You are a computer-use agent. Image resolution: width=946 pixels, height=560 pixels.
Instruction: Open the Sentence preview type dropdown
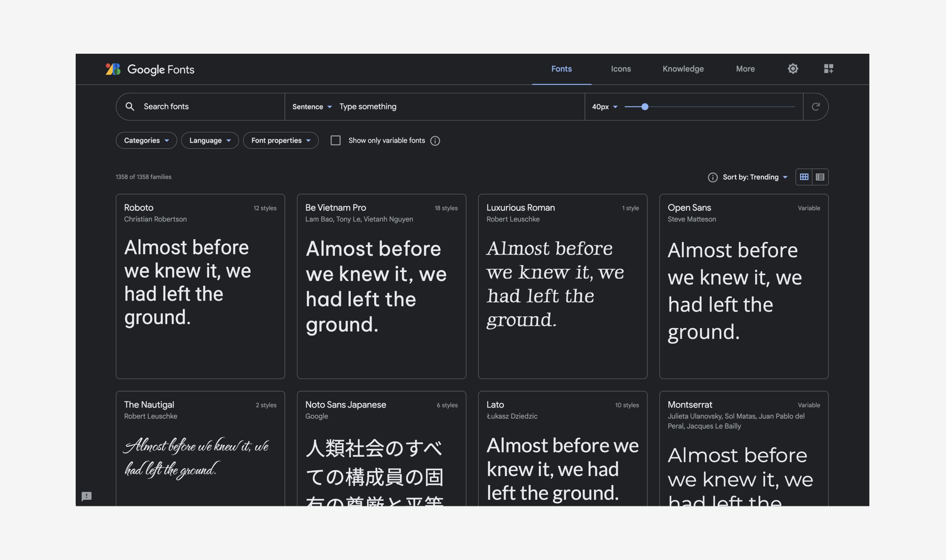312,107
